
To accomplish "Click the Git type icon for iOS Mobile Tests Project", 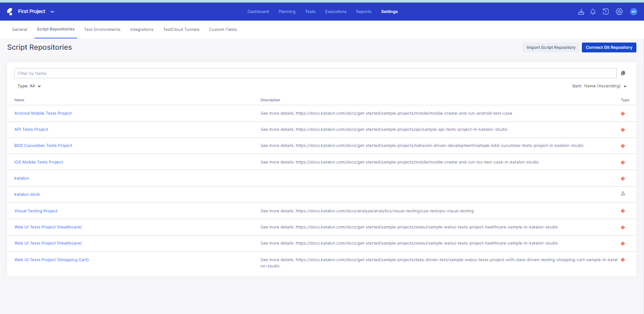I will point(623,163).
